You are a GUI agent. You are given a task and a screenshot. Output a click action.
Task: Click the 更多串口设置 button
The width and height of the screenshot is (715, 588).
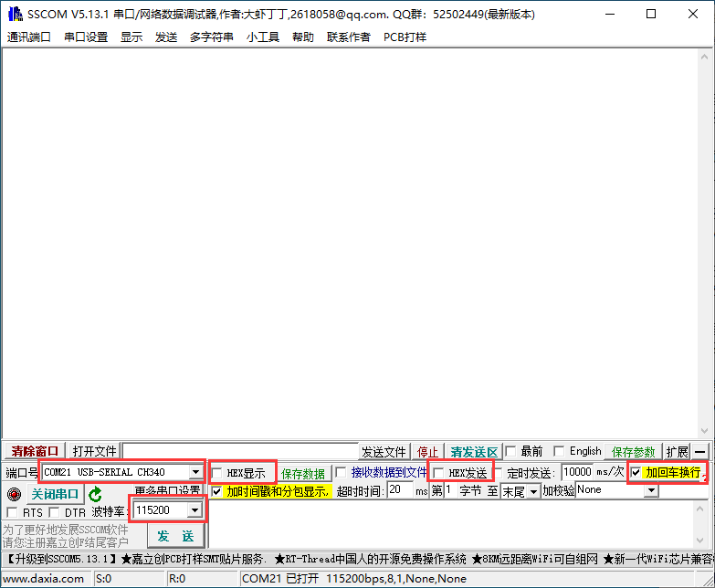click(x=167, y=490)
